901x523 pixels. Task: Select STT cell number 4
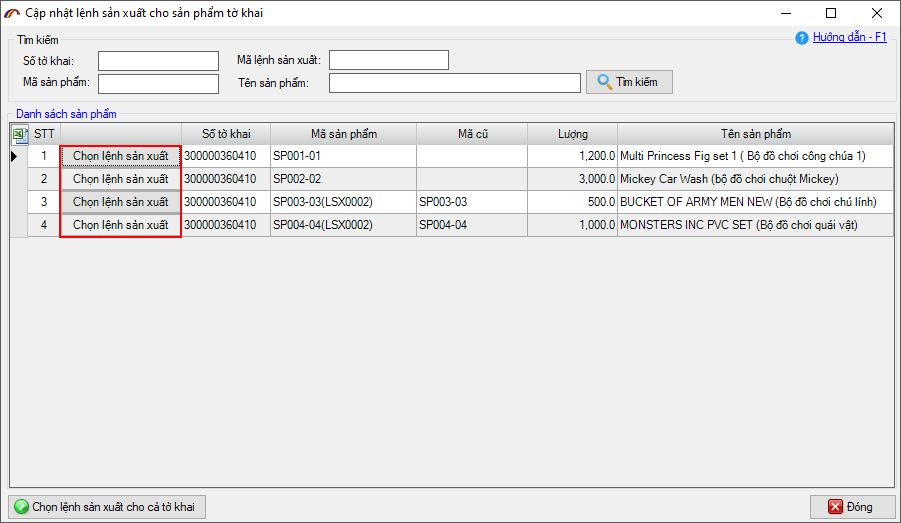[x=44, y=225]
